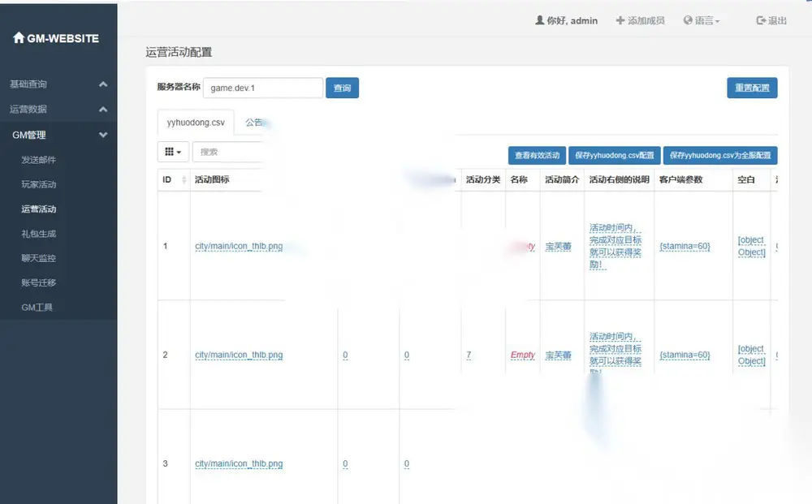Edit row 1 {stamina=60} parameter
The width and height of the screenshot is (812, 504).
[x=685, y=246]
